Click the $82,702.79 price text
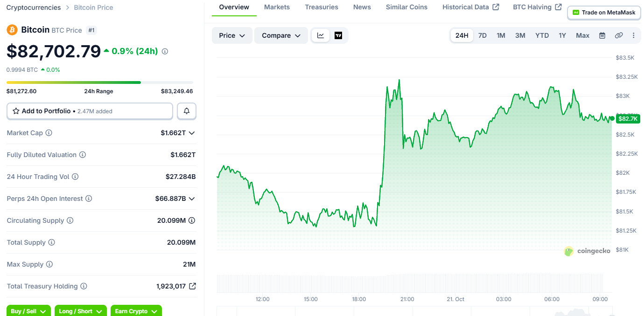The height and width of the screenshot is (316, 644). point(54,51)
